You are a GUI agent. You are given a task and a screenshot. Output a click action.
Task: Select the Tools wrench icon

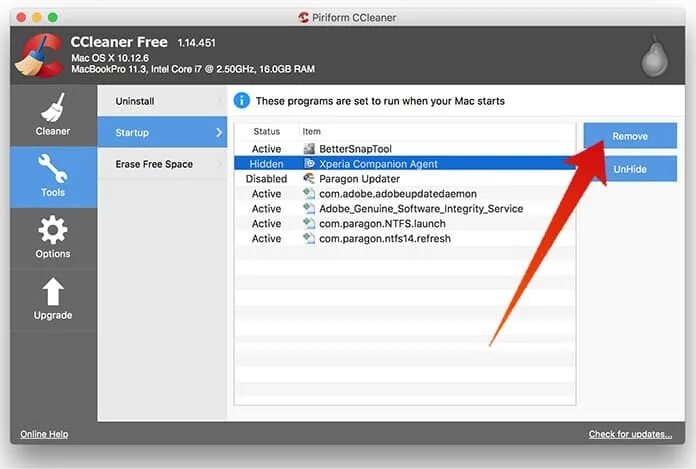point(53,168)
